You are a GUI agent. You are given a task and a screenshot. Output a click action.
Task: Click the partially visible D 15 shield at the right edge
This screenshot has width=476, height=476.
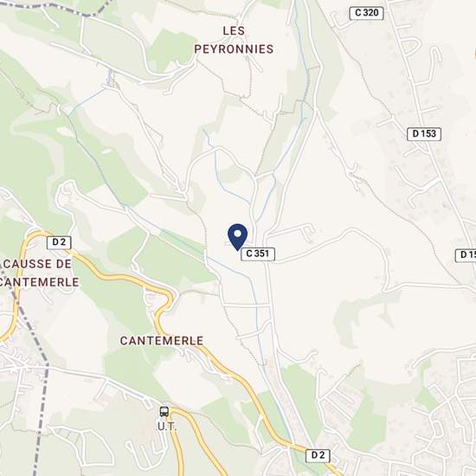coord(466,255)
